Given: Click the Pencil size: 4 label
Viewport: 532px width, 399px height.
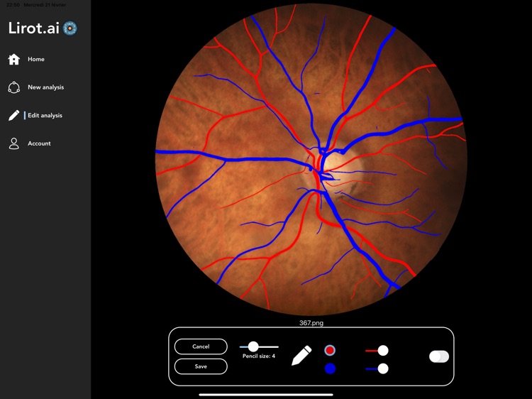Looking at the screenshot, I should tap(259, 356).
